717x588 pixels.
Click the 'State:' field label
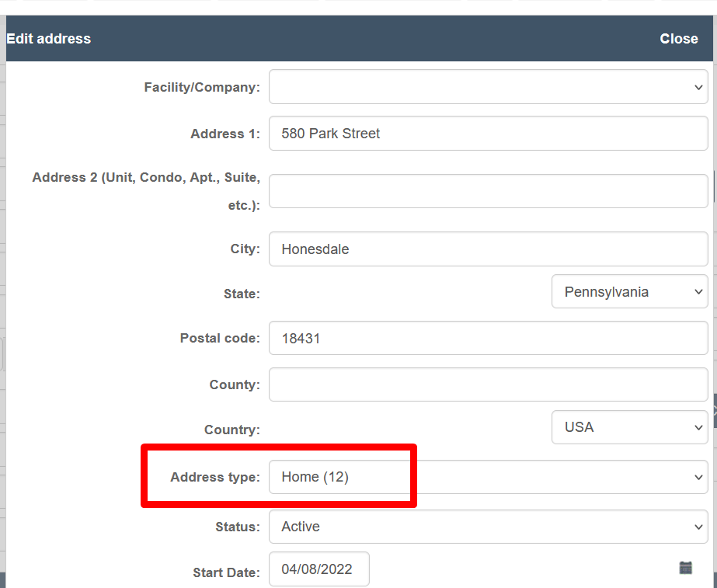point(242,294)
